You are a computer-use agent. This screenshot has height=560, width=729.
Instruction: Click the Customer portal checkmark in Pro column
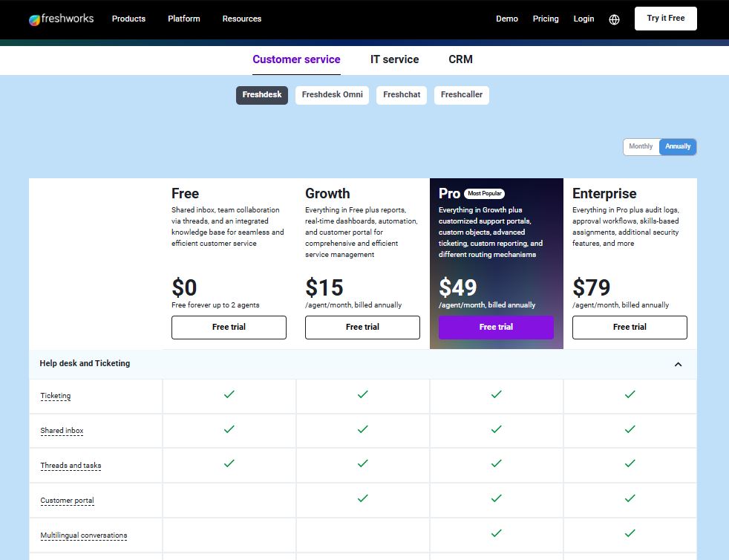coord(497,498)
